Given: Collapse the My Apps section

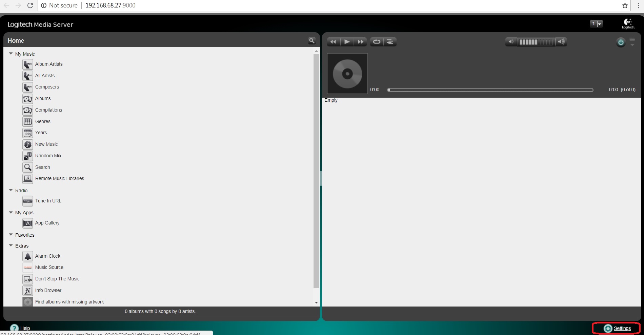Looking at the screenshot, I should point(11,212).
